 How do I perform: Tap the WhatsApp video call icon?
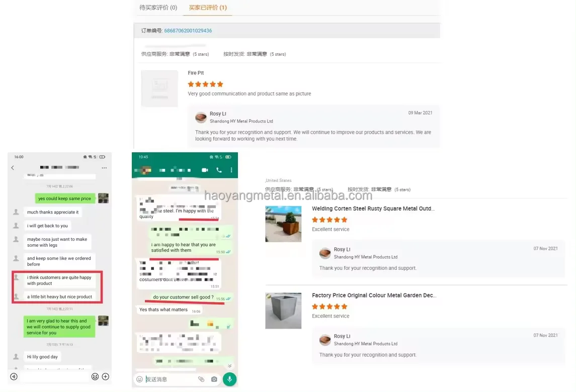(x=205, y=170)
